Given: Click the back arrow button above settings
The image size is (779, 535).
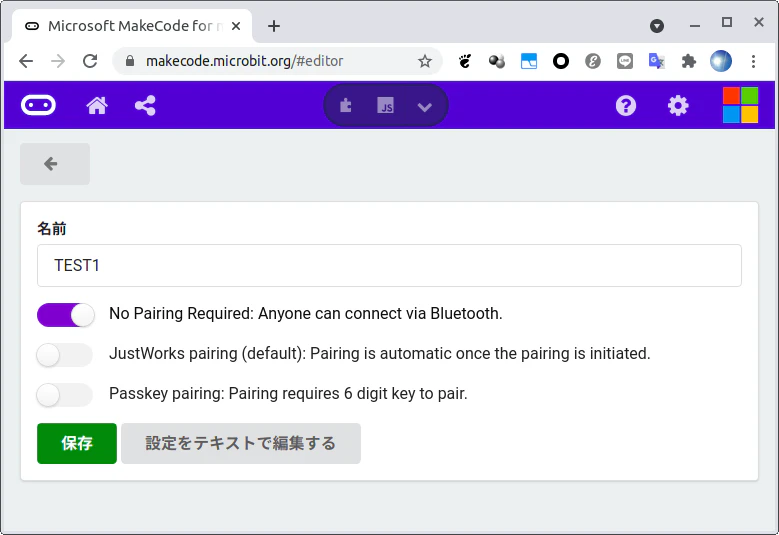Looking at the screenshot, I should tap(55, 164).
